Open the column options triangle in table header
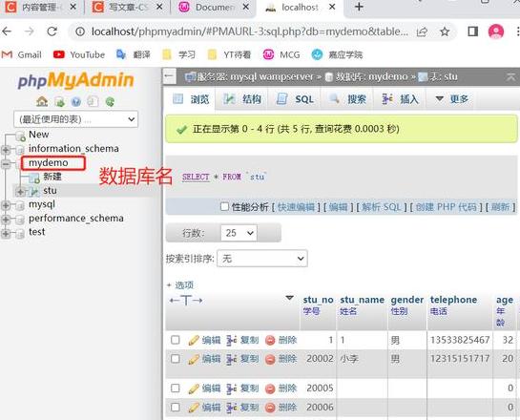The image size is (520, 420). point(289,298)
